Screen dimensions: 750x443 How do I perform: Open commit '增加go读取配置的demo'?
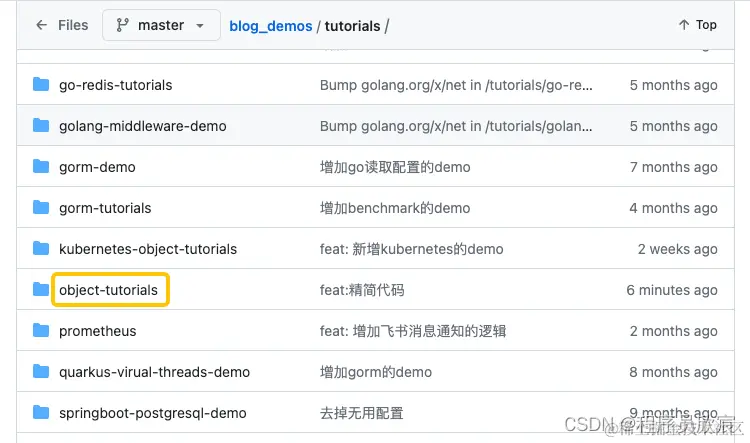pos(395,167)
